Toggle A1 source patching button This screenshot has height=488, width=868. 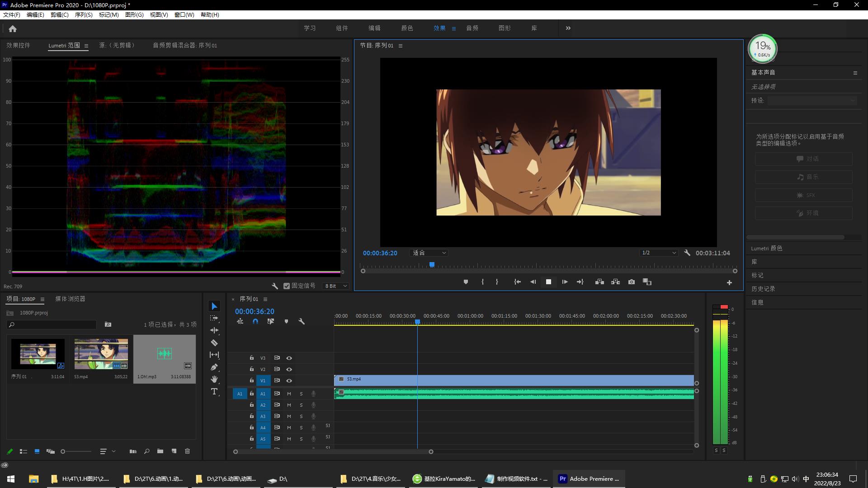pyautogui.click(x=240, y=394)
